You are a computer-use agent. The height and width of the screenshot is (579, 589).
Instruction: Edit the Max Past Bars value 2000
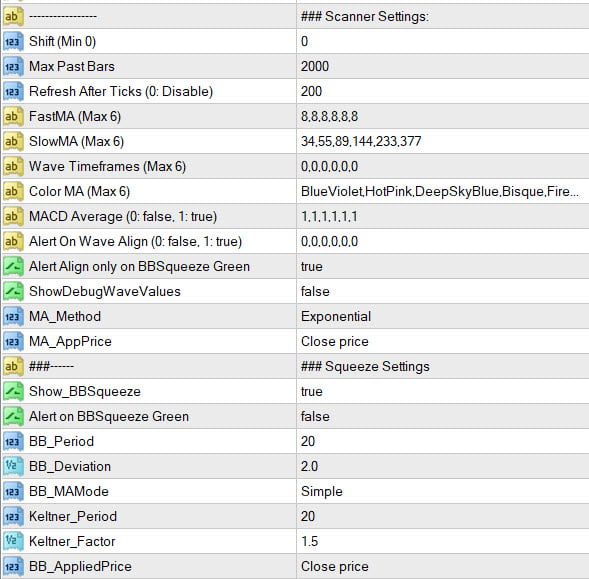[443, 67]
